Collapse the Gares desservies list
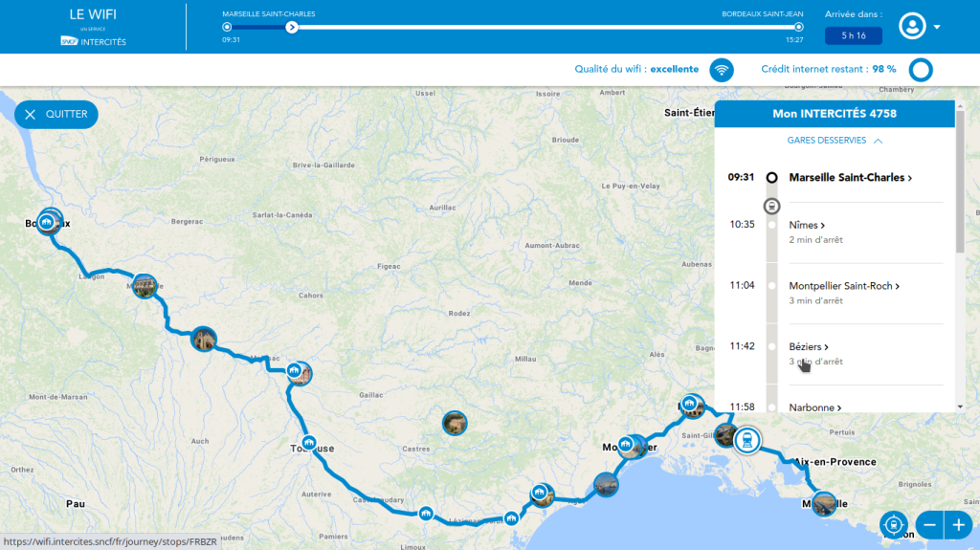The width and height of the screenshot is (980, 550). 835,141
